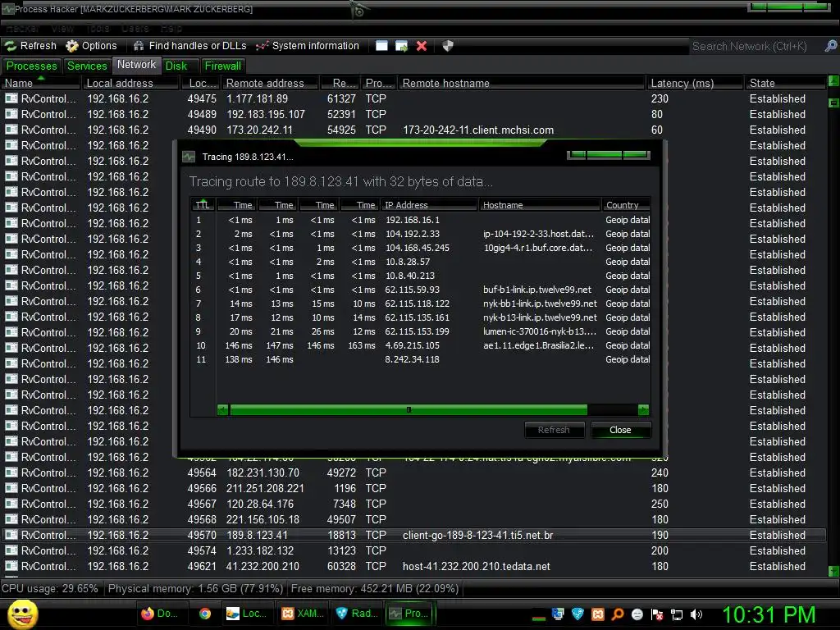Select the Network tab

137,65
